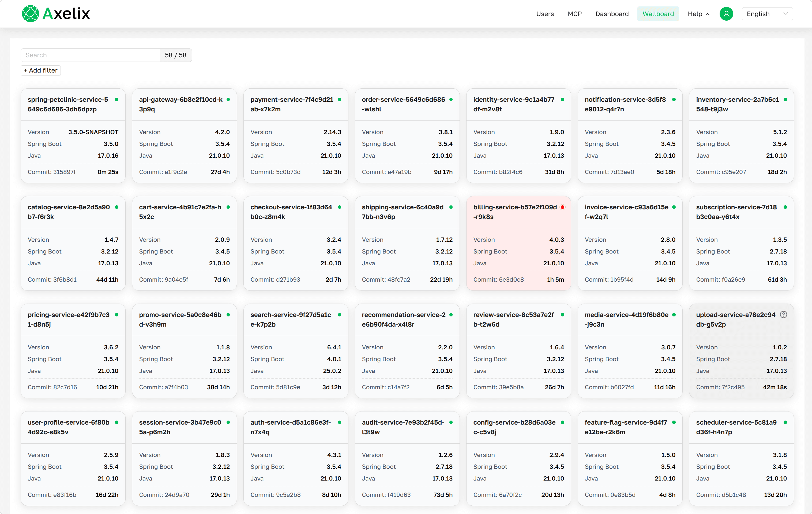Image resolution: width=812 pixels, height=514 pixels.
Task: Open the Users page
Action: 545,14
